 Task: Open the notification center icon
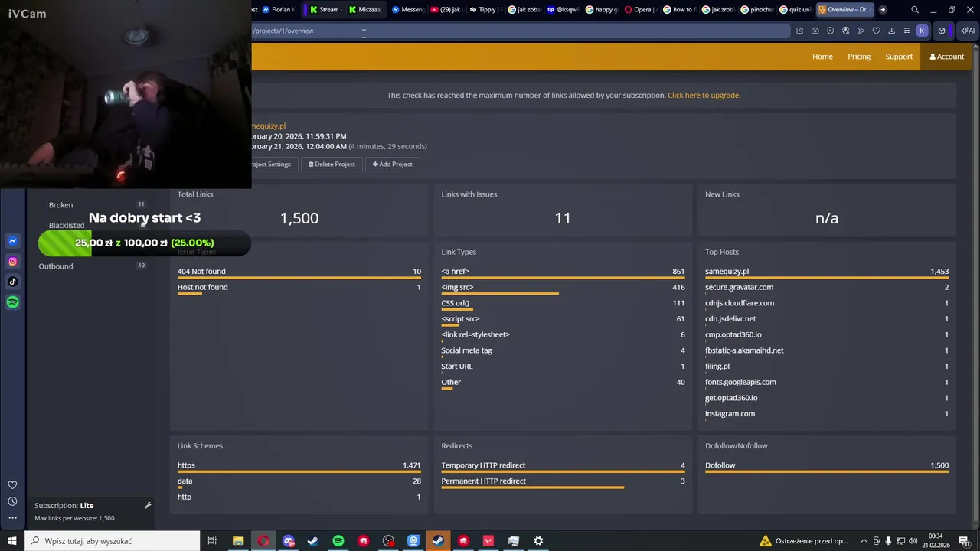coord(964,541)
